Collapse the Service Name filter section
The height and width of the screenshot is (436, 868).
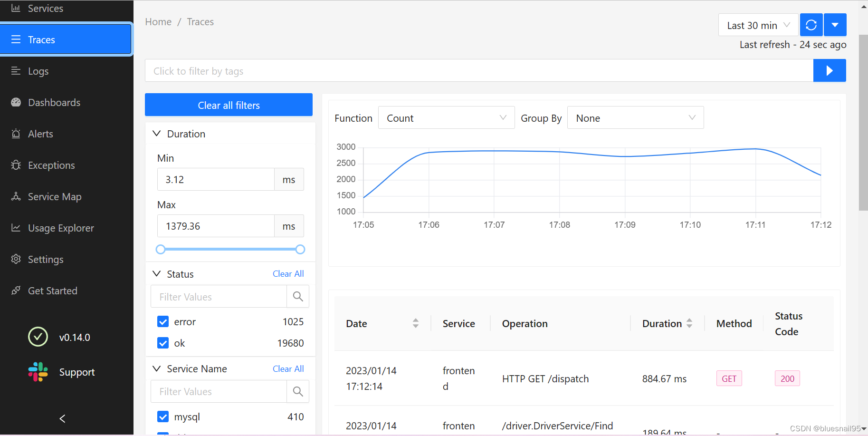(x=156, y=368)
